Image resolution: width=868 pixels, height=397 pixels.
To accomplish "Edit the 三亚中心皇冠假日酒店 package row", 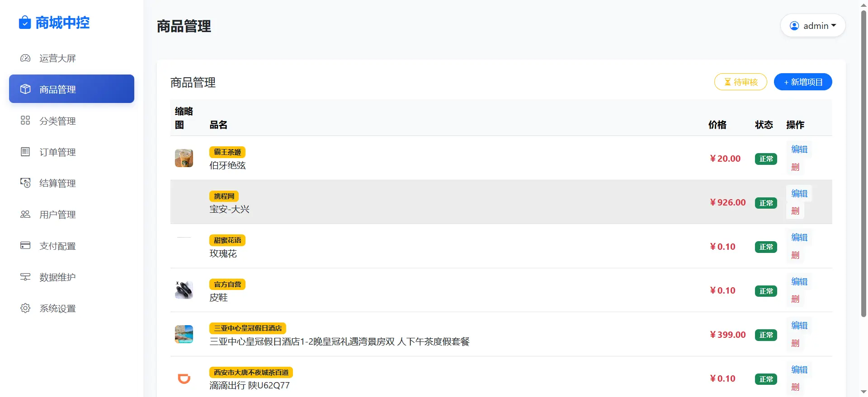I will click(x=799, y=325).
